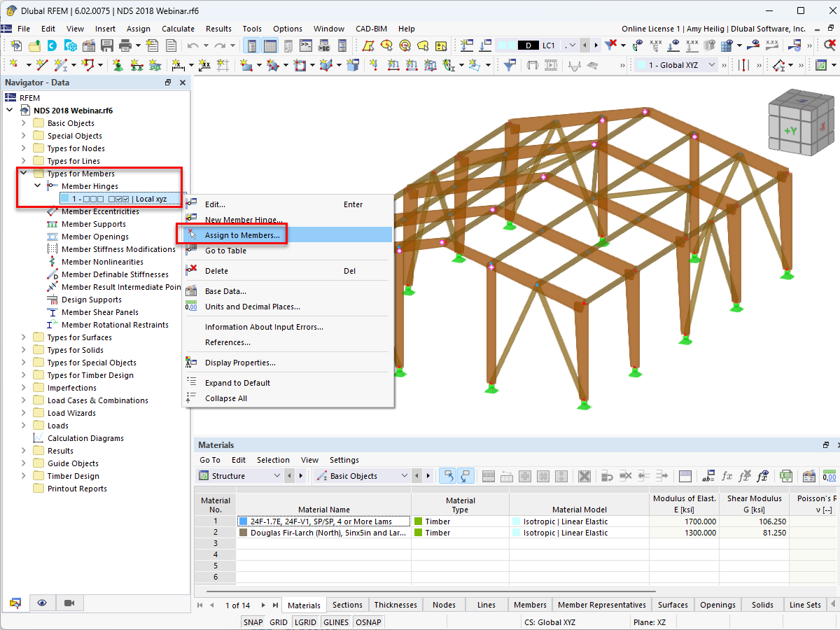Toggle SNAP in status bar

tap(253, 622)
